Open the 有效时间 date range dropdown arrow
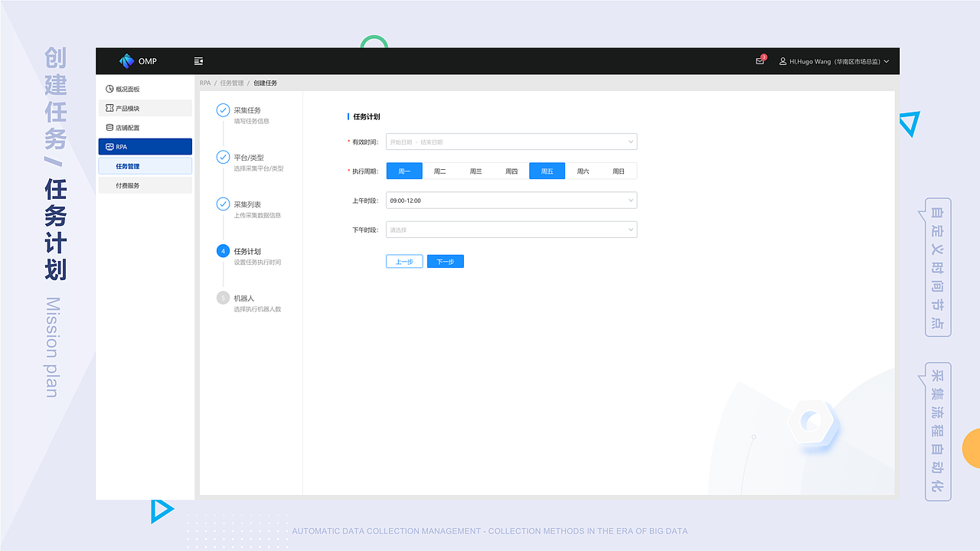 (x=631, y=142)
